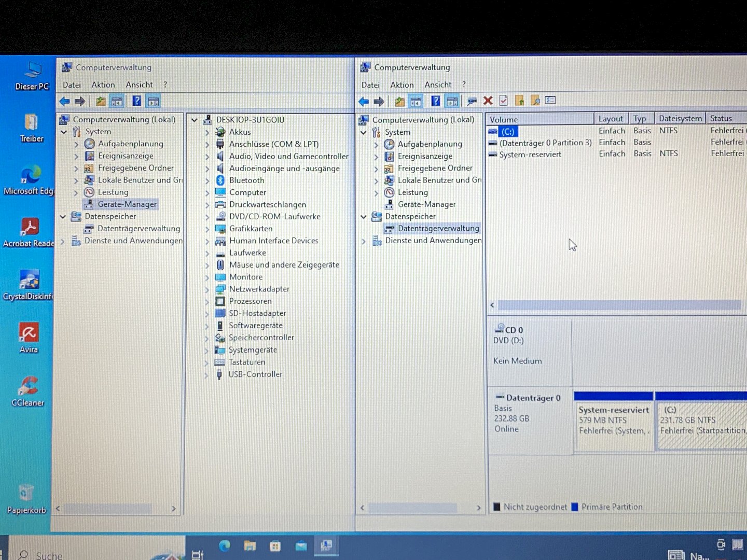747x560 pixels.
Task: Click back arrow in right window toolbar
Action: pyautogui.click(x=364, y=101)
